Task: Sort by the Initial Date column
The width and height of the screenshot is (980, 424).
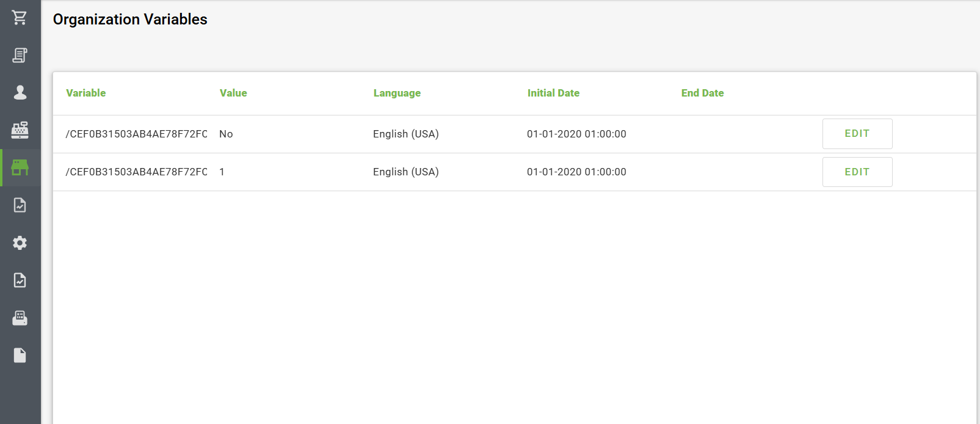Action: [x=553, y=93]
